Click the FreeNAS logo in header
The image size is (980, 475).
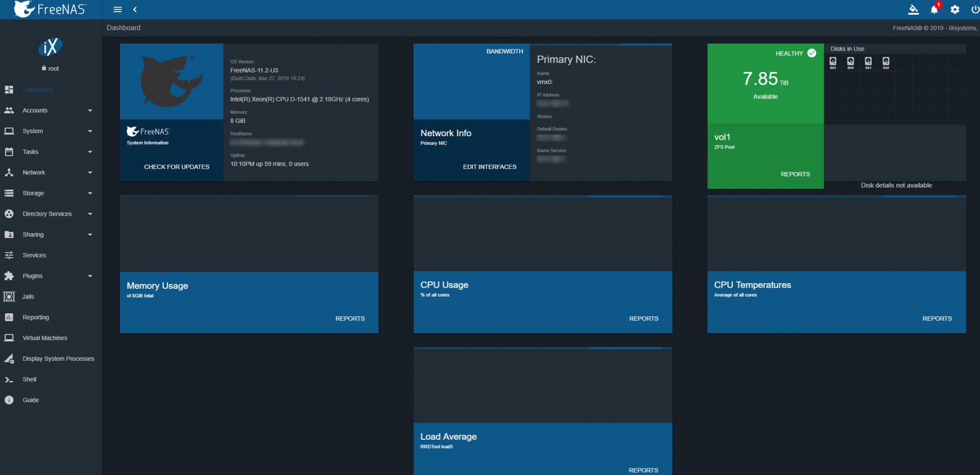[50, 9]
